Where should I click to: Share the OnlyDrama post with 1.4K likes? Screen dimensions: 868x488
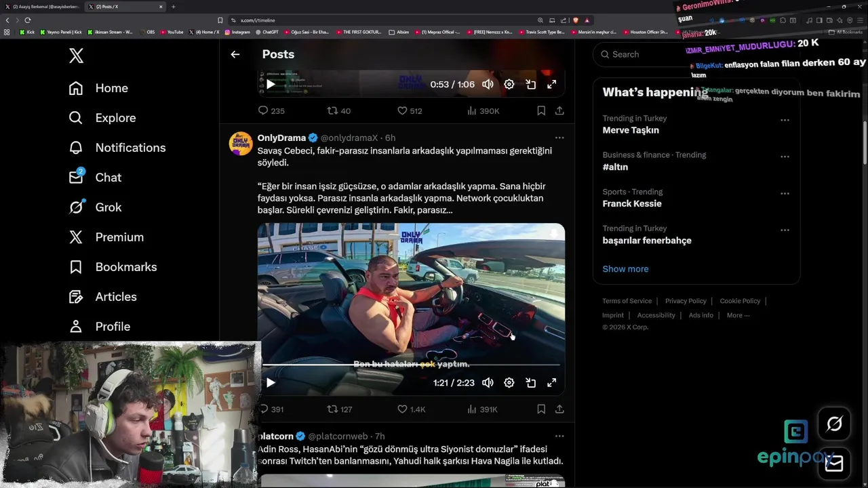[x=559, y=409]
